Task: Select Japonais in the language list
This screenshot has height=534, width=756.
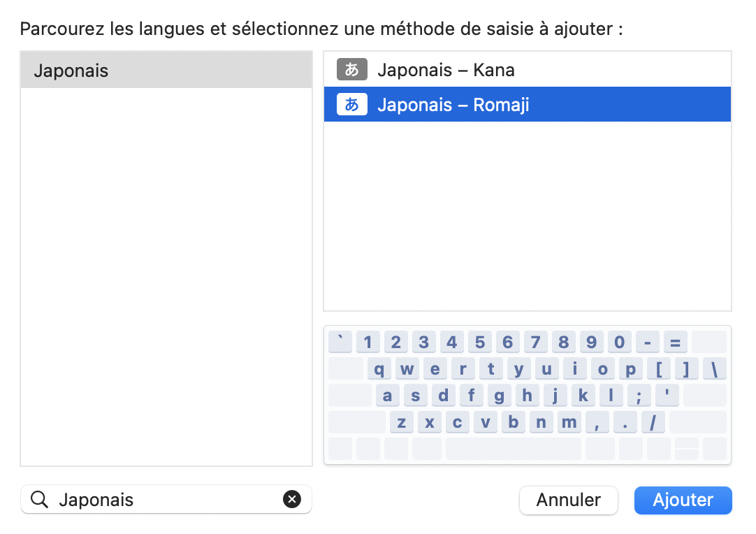Action: pyautogui.click(x=166, y=71)
